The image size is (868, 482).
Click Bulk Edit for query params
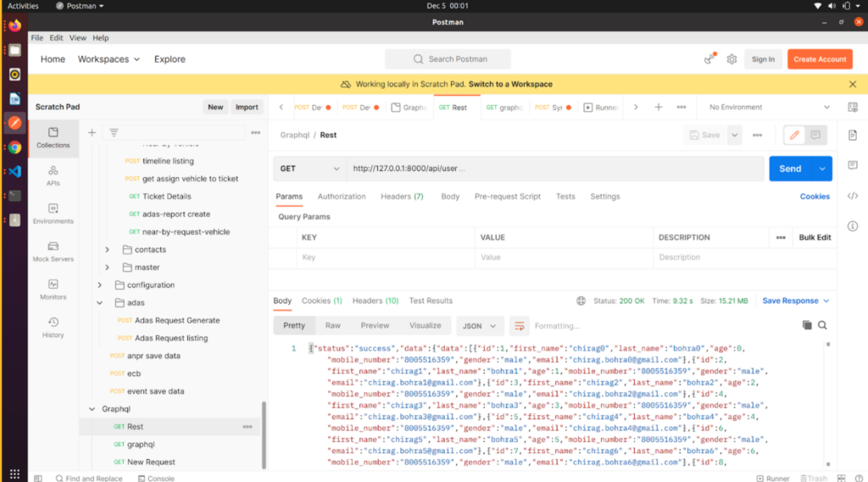coord(815,237)
